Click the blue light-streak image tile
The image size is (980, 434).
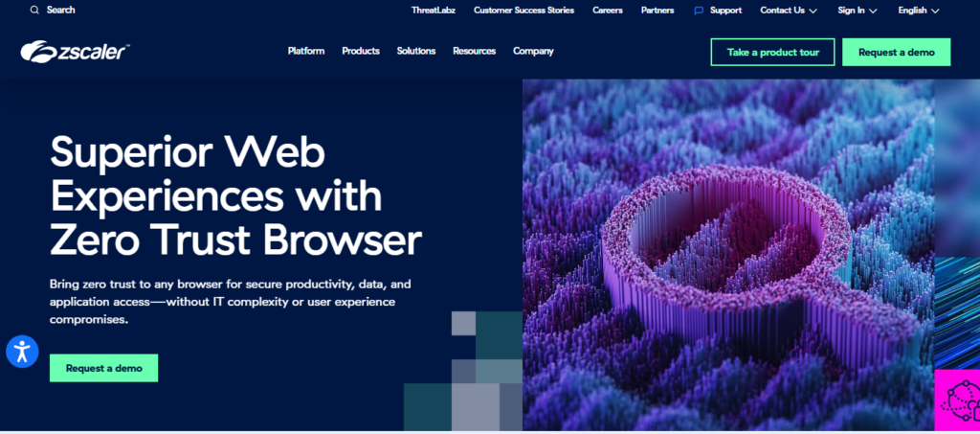[x=957, y=312]
